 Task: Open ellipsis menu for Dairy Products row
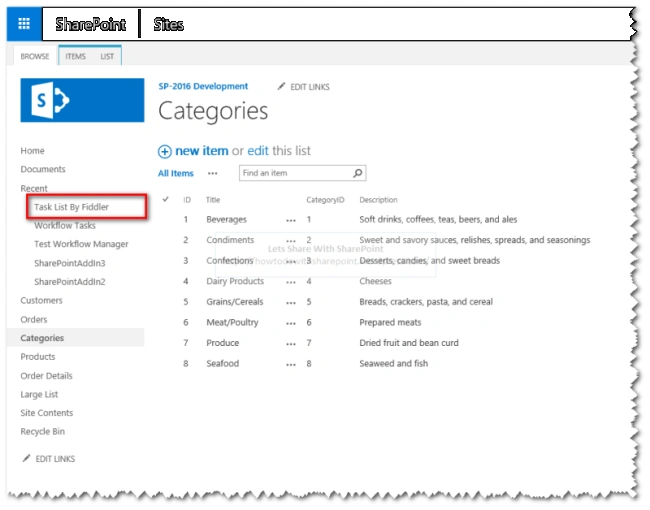tap(291, 282)
